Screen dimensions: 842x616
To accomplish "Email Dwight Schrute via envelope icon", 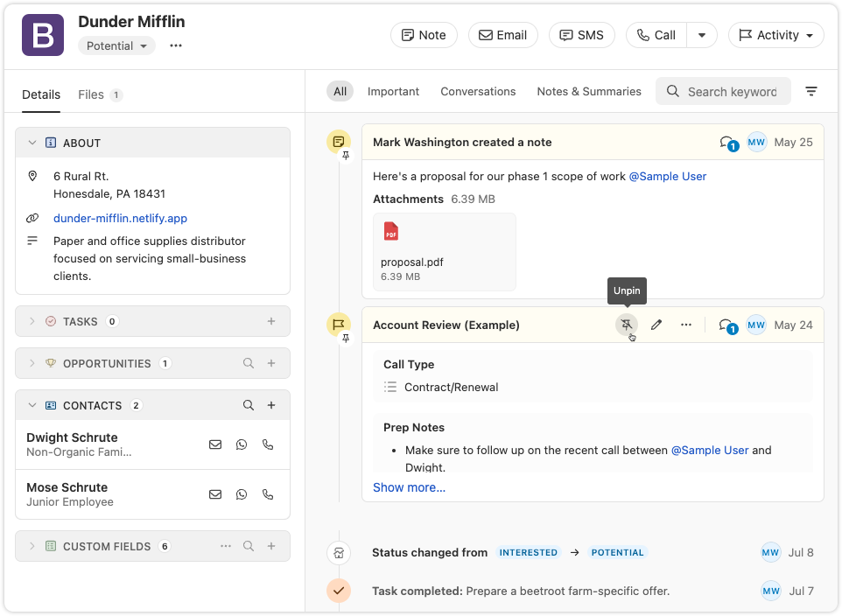I will click(x=215, y=444).
